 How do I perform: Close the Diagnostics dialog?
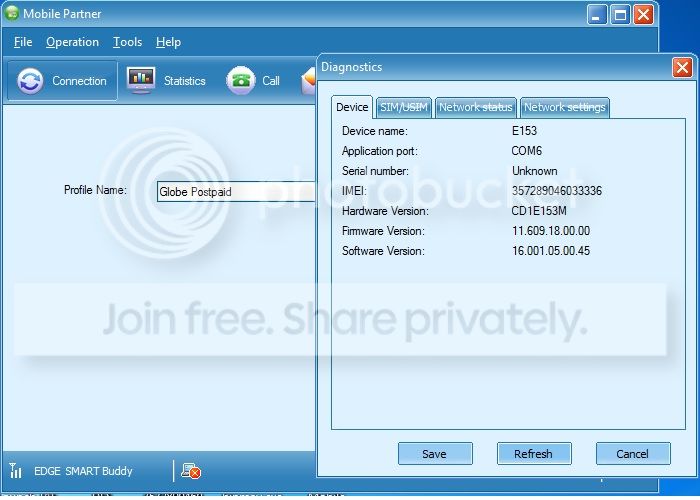point(682,68)
